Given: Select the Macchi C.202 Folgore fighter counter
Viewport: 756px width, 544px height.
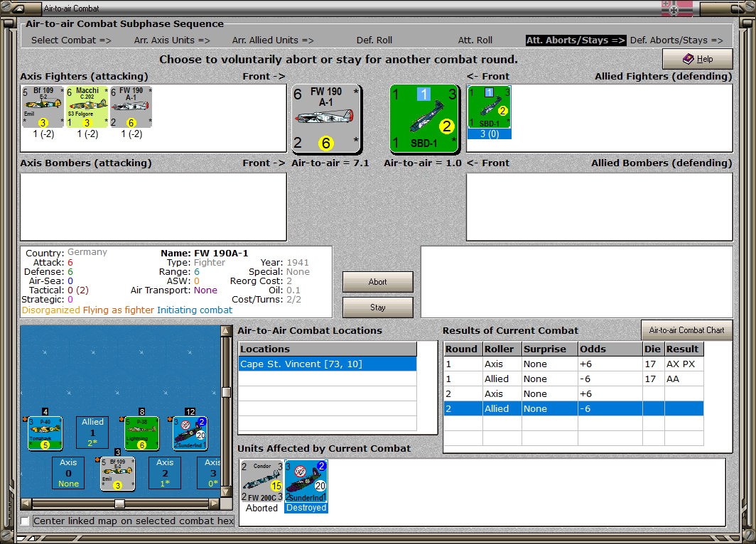Looking at the screenshot, I should click(x=87, y=107).
